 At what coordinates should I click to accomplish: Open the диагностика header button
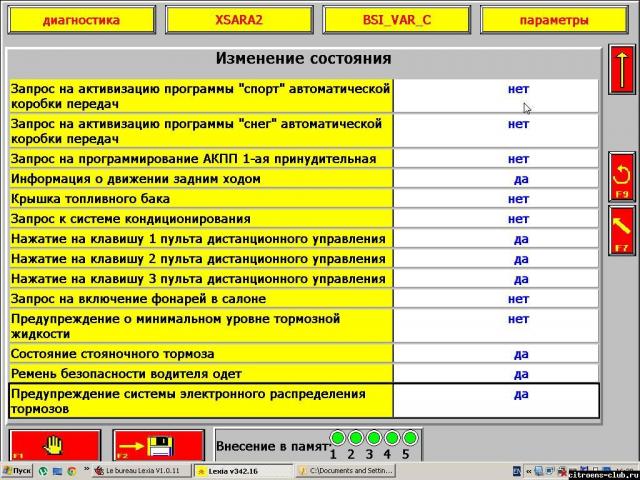click(82, 20)
